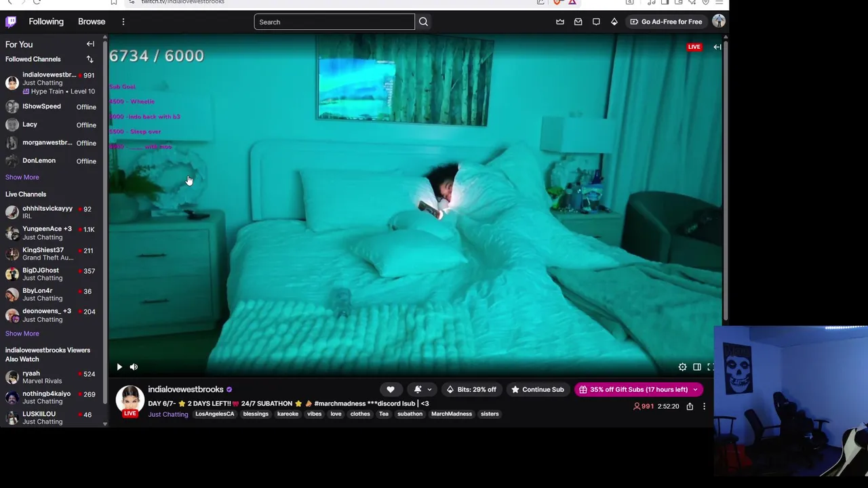868x488 pixels.
Task: Open the Browse tab
Action: click(92, 22)
